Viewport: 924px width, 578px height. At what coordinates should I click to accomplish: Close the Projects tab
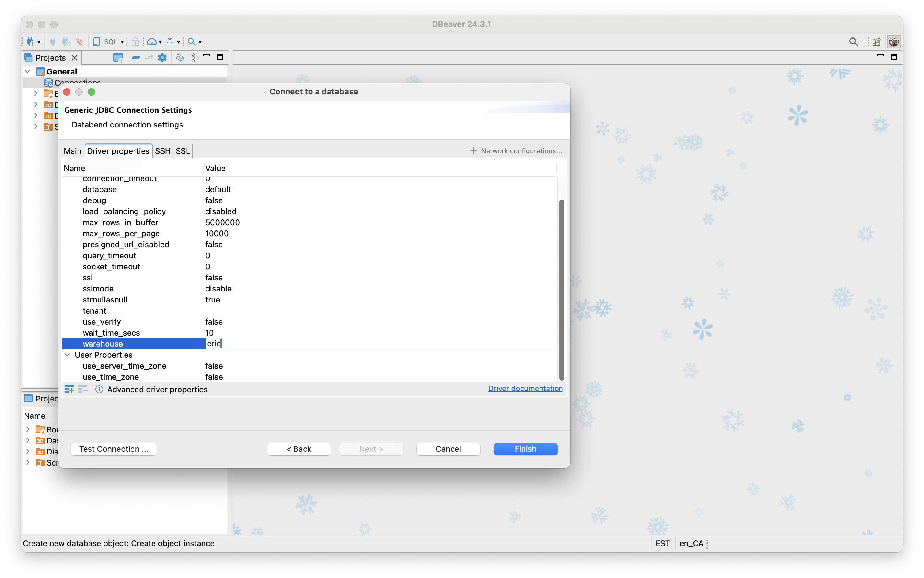(74, 58)
